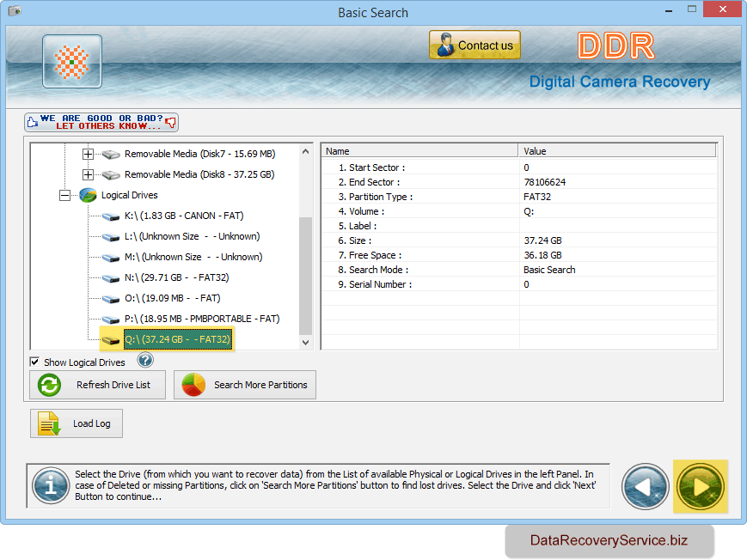Uncheck Show Logical Drives checkbox
This screenshot has height=560, width=747.
tap(34, 362)
